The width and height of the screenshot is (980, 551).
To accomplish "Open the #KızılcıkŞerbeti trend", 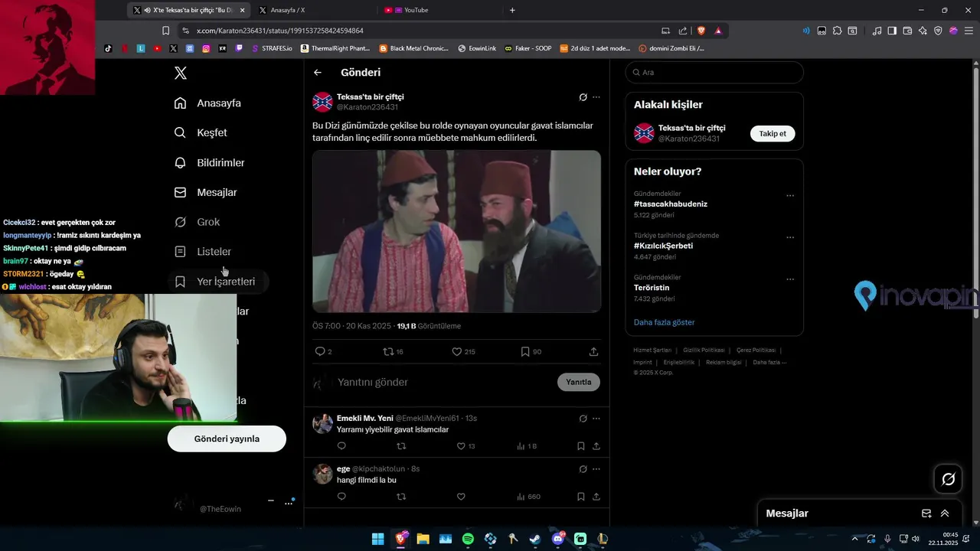I will (x=663, y=246).
